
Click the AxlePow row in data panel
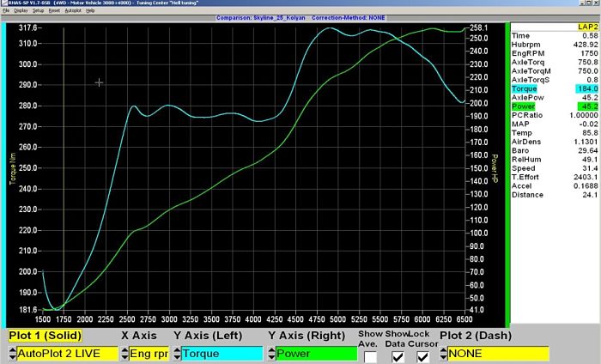tap(555, 98)
